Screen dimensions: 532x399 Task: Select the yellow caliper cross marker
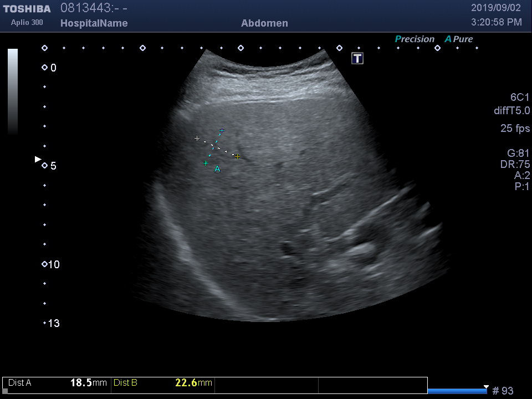[237, 157]
